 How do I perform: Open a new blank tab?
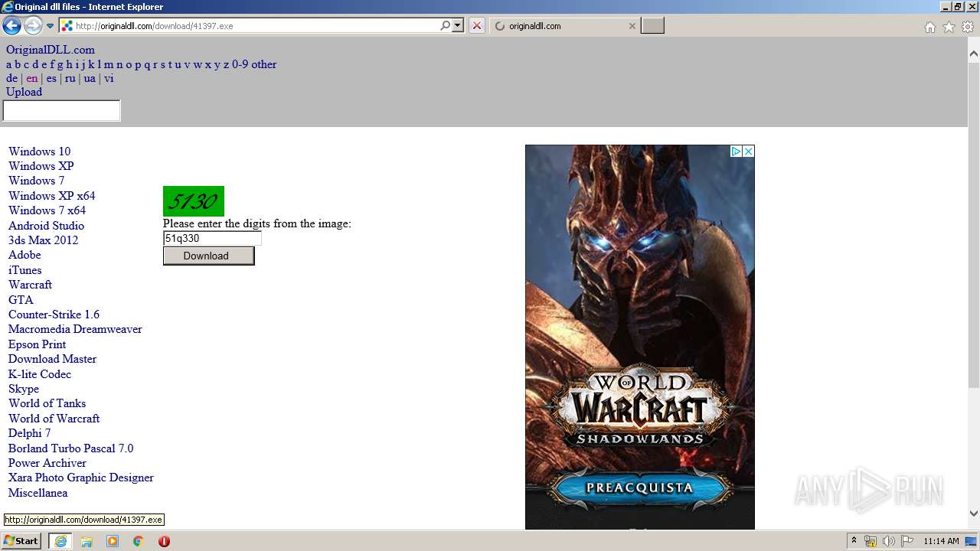[652, 25]
